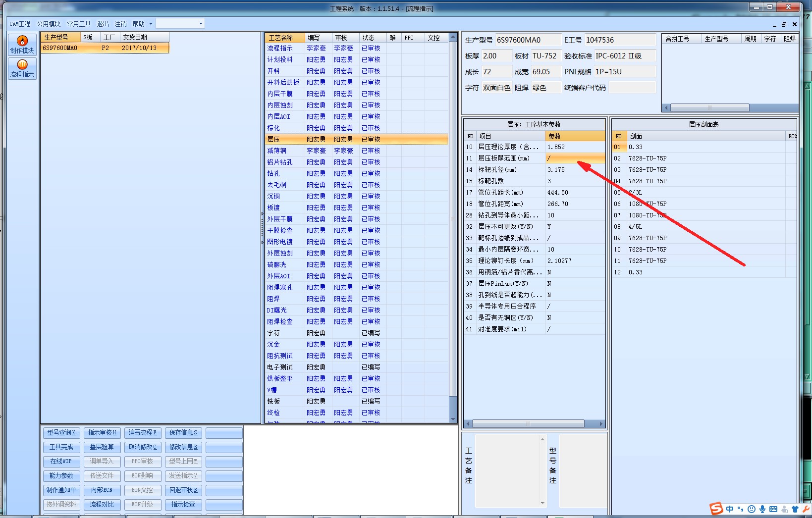Click the Sogou user account icon

pos(784,509)
